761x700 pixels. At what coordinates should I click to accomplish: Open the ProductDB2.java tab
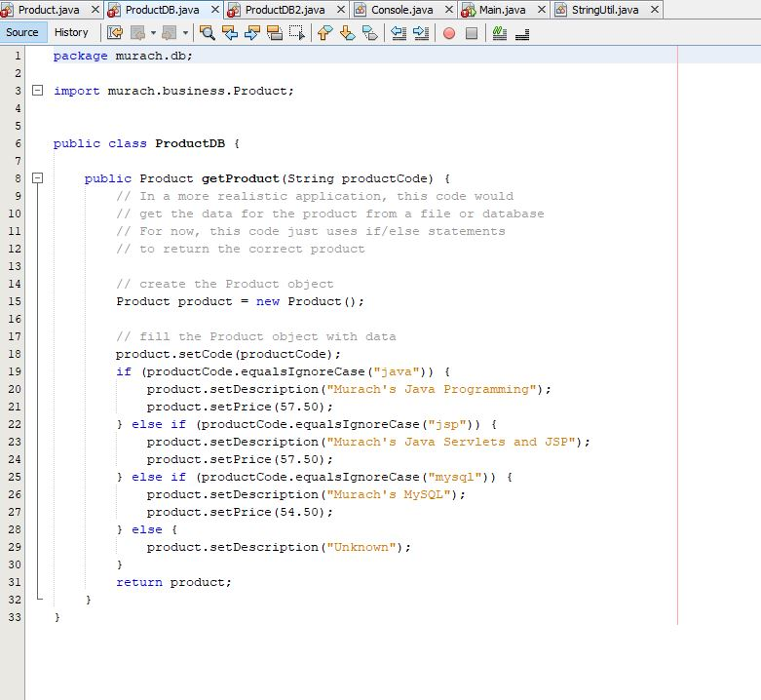[x=285, y=10]
